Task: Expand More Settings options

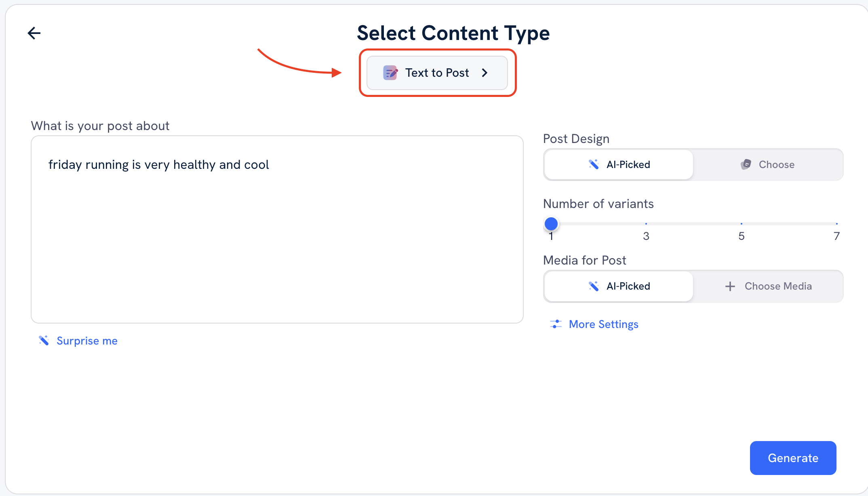Action: pyautogui.click(x=603, y=324)
